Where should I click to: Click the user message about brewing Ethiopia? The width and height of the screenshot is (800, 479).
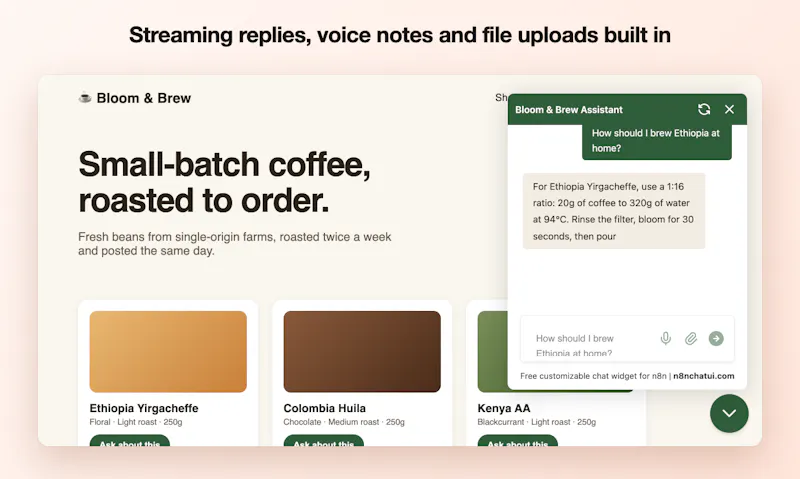click(x=657, y=141)
